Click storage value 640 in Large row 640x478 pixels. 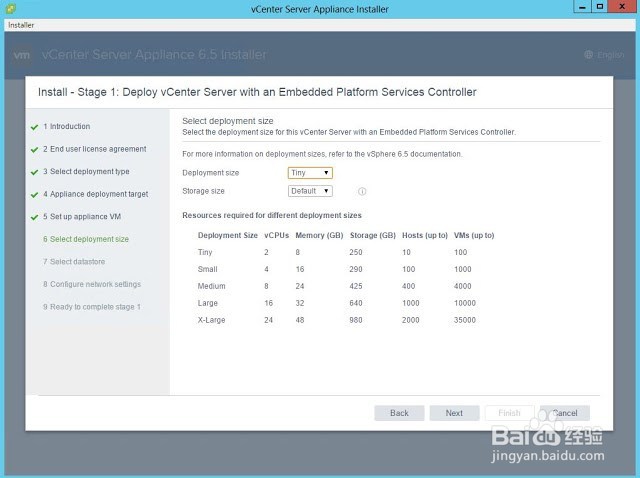[356, 303]
